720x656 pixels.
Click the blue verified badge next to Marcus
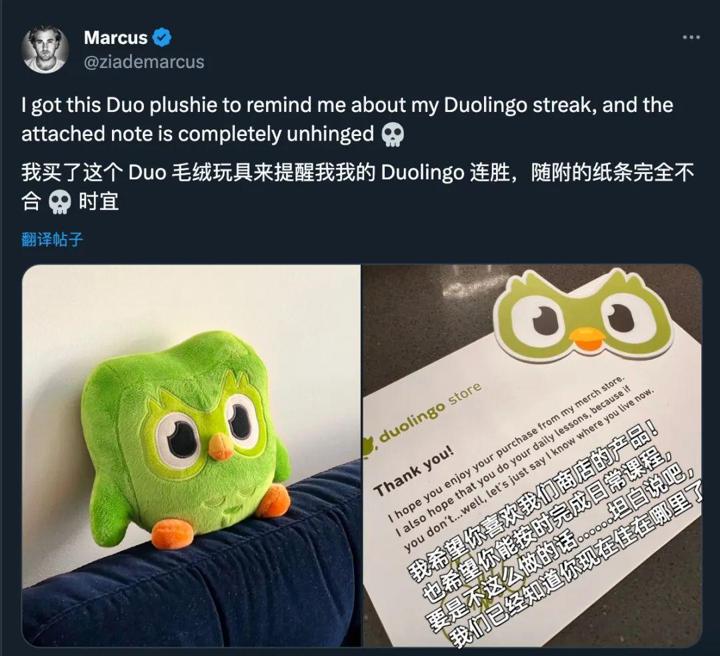coord(162,37)
